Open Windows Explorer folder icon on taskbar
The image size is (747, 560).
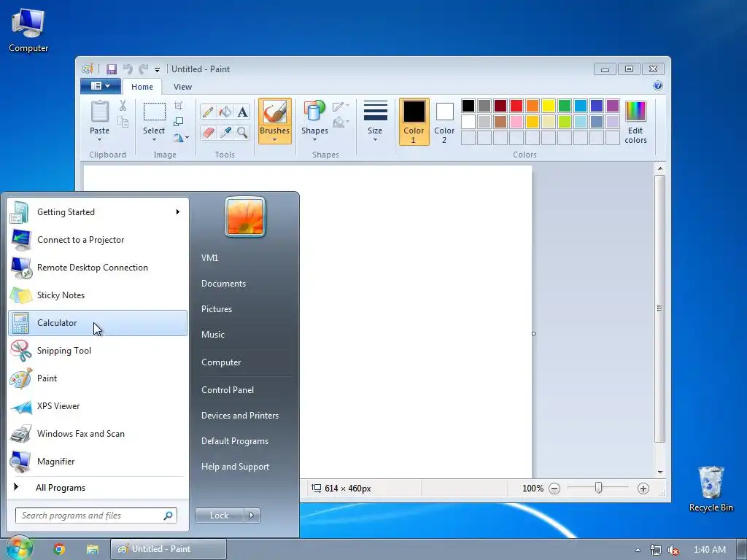[x=93, y=549]
